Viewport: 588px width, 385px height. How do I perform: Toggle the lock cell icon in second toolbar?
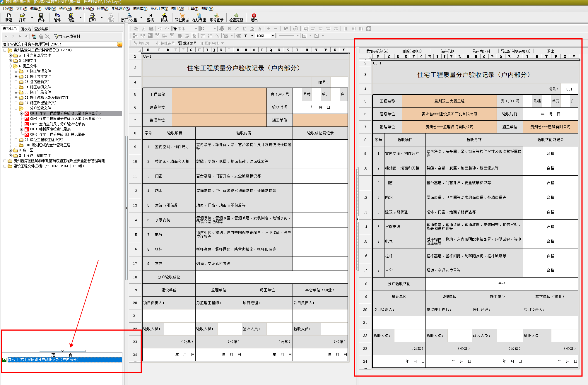pos(194,36)
